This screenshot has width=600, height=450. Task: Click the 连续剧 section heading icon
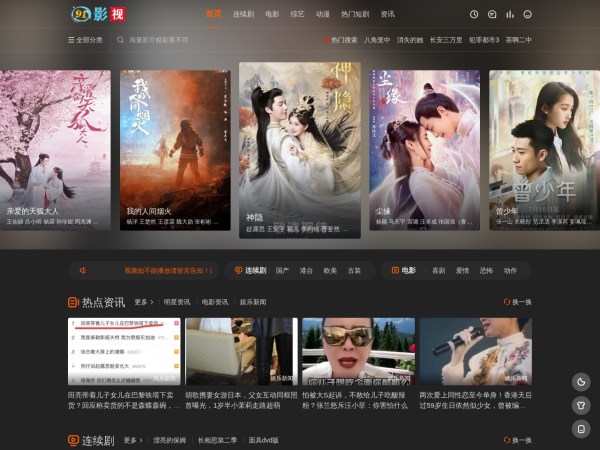(x=73, y=440)
